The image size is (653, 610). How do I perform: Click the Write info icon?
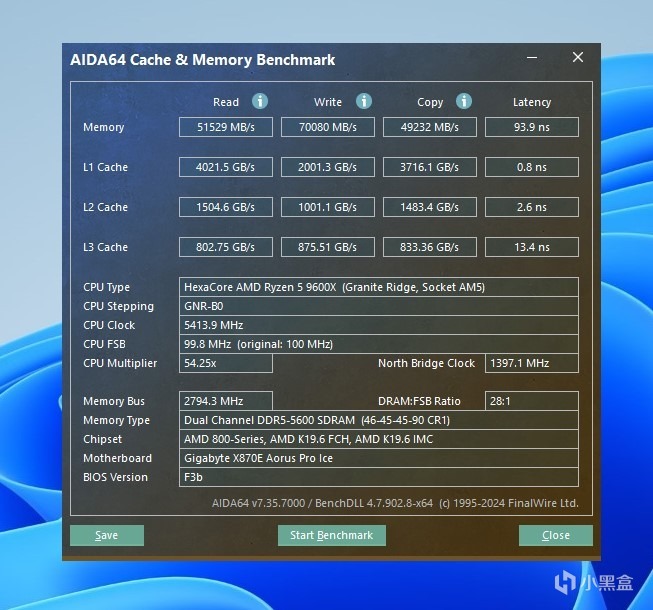[x=364, y=101]
